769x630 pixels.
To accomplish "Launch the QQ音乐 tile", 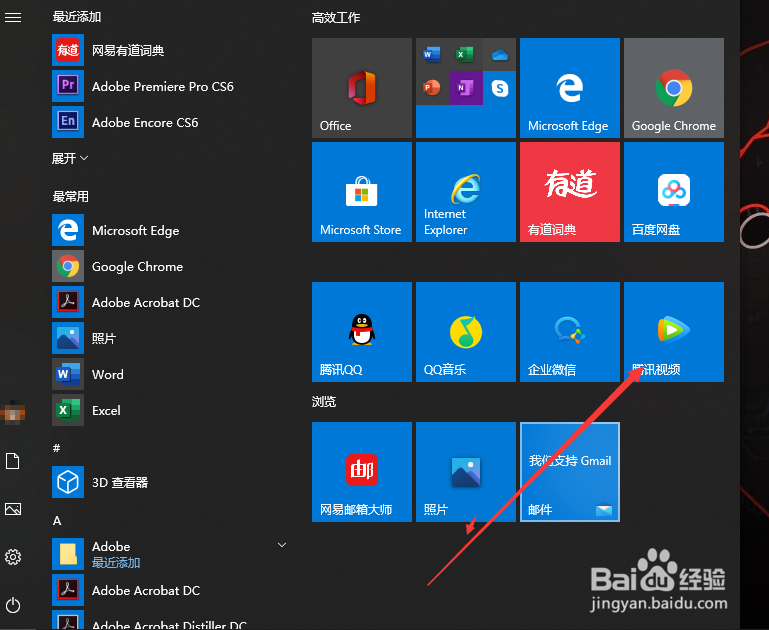I will tap(466, 331).
